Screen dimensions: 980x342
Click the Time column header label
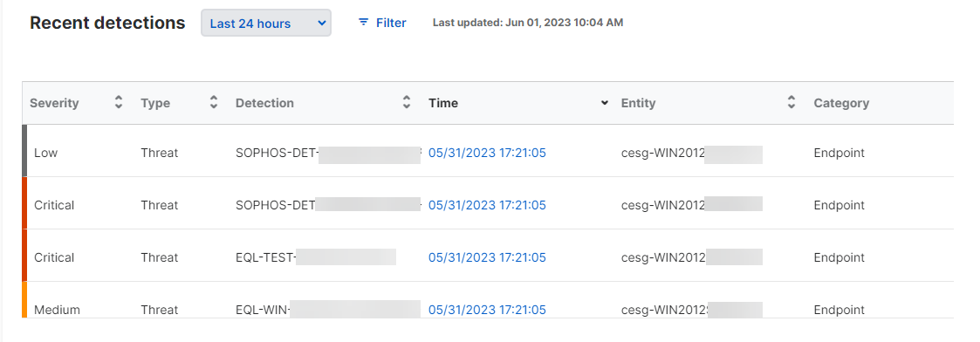tap(443, 103)
